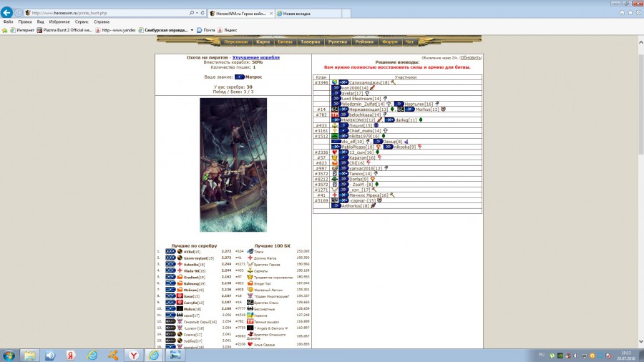This screenshot has height=362, width=644.
Task: Open the Яндекс bookmark
Action: pyautogui.click(x=227, y=30)
